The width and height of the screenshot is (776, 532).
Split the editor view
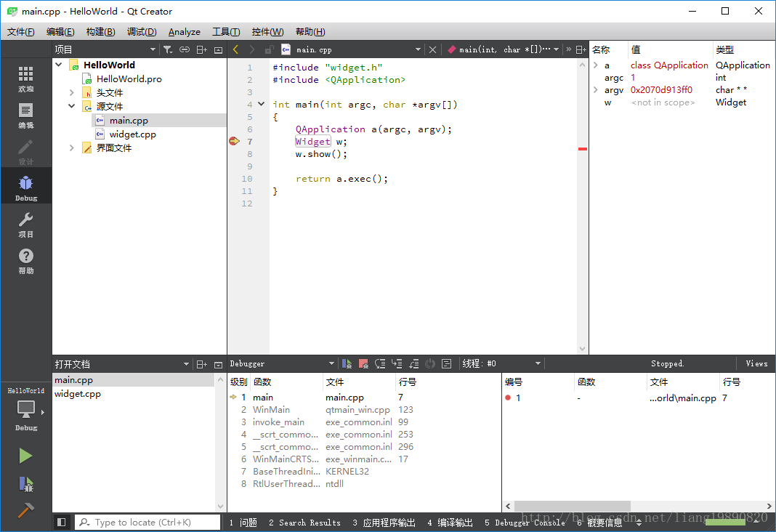pos(581,49)
